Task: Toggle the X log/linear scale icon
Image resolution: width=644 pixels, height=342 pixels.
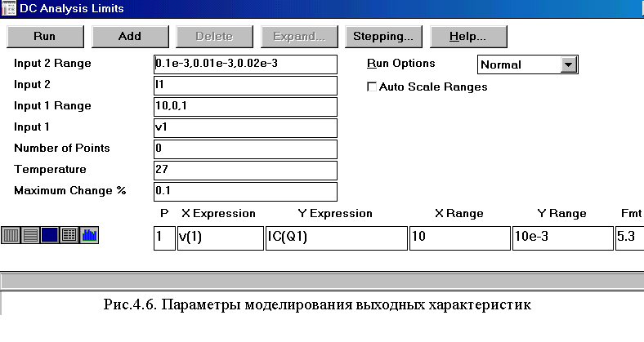Action: (11, 235)
